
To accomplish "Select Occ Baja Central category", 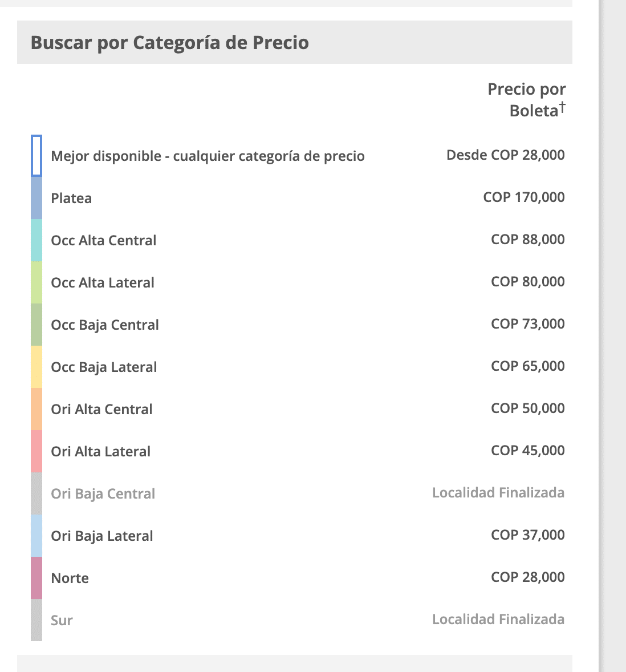I will (105, 325).
